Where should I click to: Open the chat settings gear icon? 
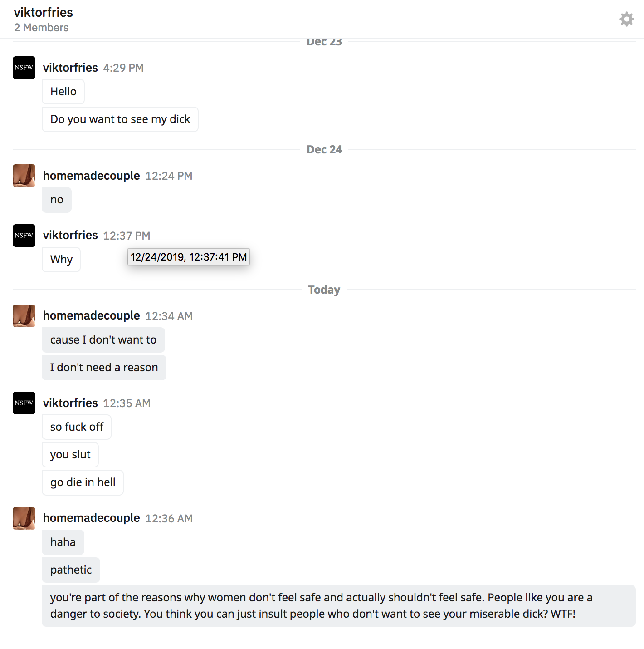tap(626, 19)
